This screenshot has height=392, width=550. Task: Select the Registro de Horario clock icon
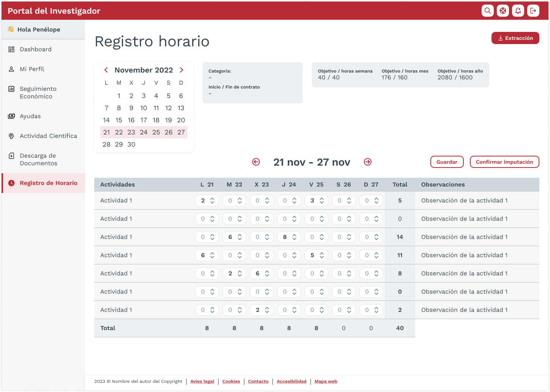point(11,183)
